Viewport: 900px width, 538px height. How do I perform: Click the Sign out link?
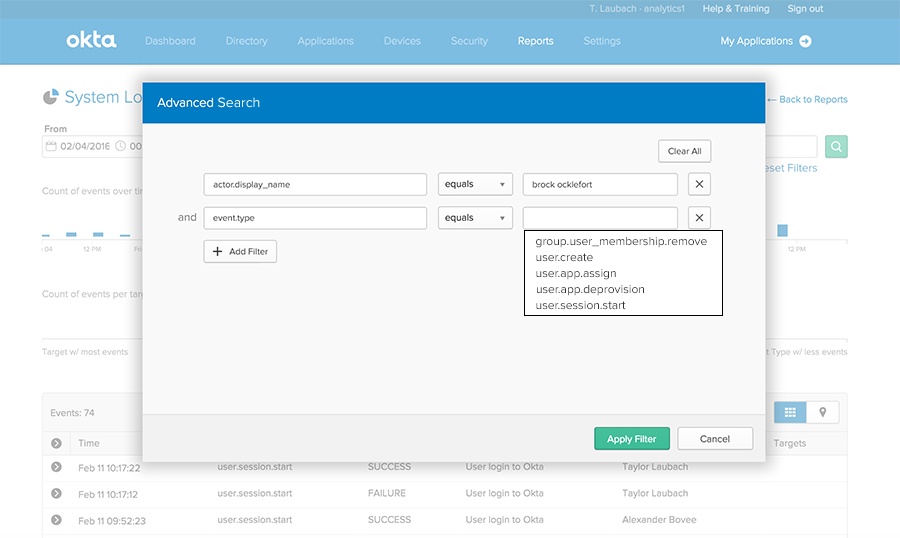pos(805,9)
